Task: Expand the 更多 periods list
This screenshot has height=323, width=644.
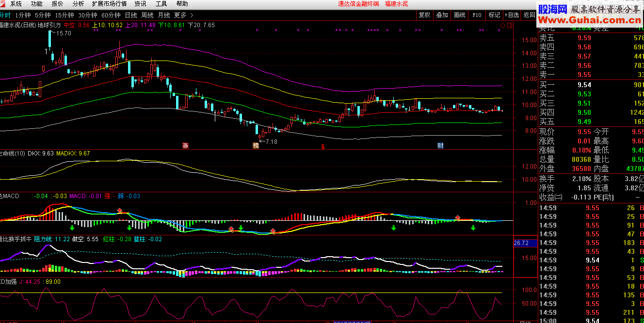Action: (x=183, y=15)
